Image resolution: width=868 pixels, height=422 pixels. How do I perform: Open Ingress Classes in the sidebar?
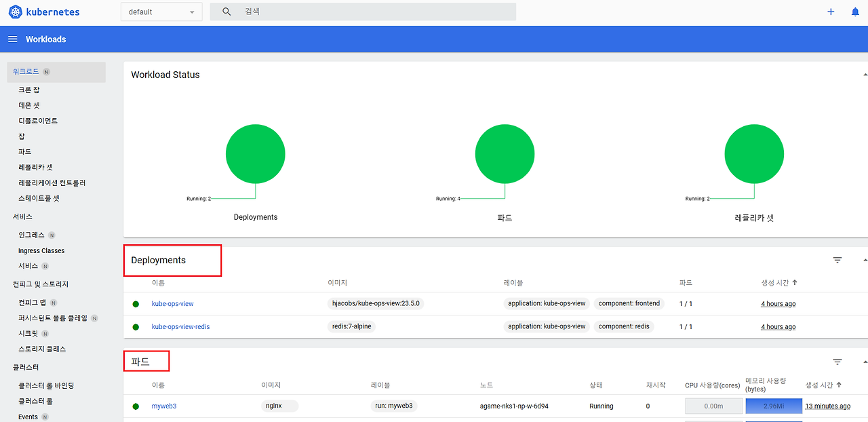(41, 250)
